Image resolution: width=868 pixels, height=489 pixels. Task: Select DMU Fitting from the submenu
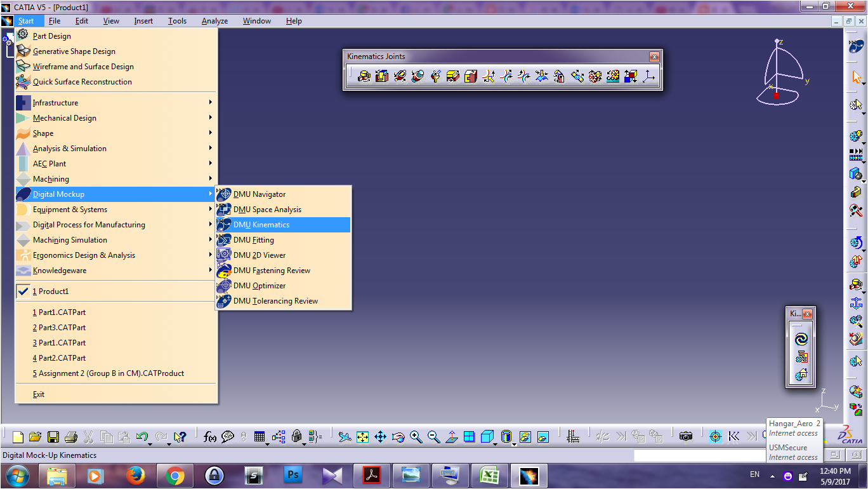[x=254, y=239]
